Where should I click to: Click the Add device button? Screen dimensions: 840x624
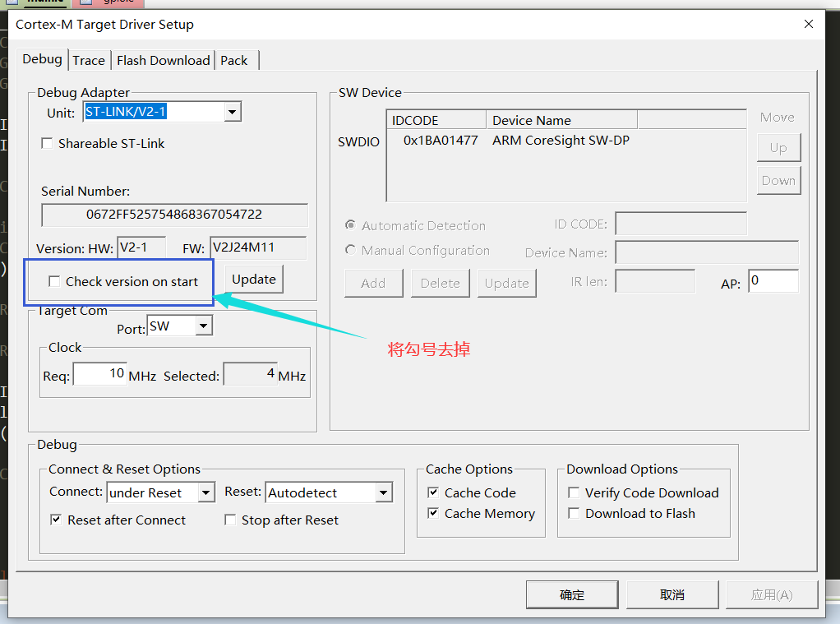373,283
